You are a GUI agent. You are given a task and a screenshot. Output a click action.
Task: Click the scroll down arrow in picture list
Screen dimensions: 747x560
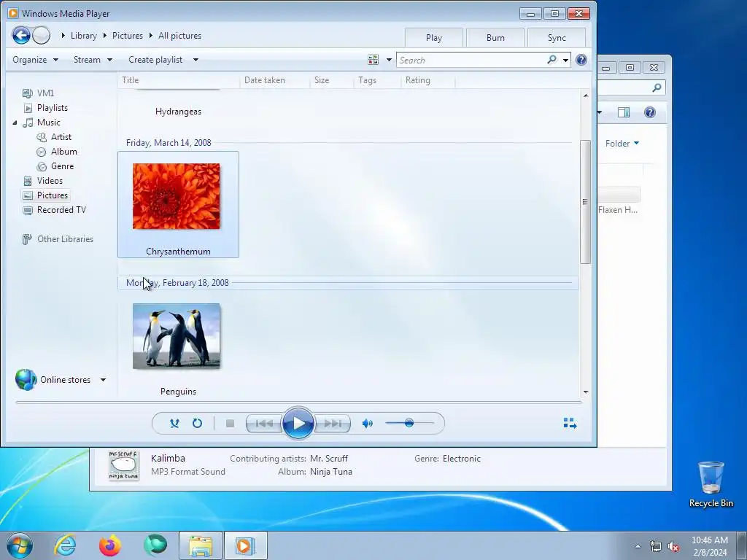click(x=586, y=392)
